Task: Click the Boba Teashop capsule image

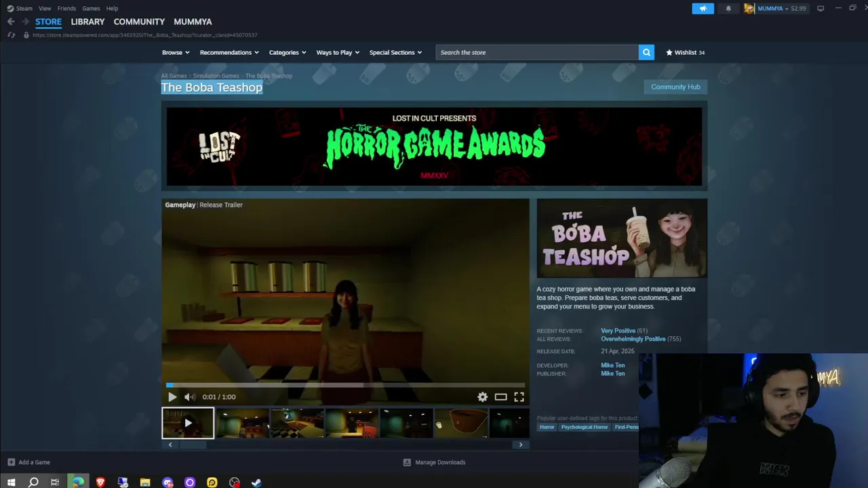Action: pyautogui.click(x=622, y=238)
